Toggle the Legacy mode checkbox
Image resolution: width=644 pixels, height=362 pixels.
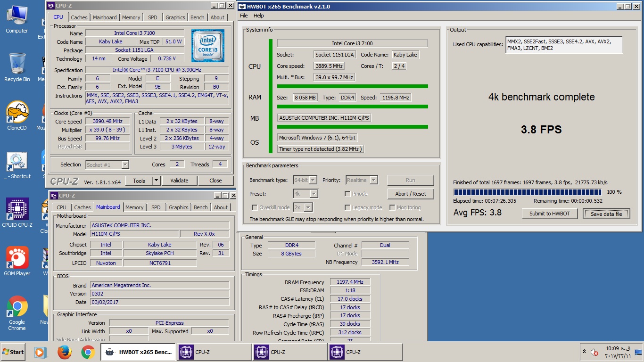[347, 207]
